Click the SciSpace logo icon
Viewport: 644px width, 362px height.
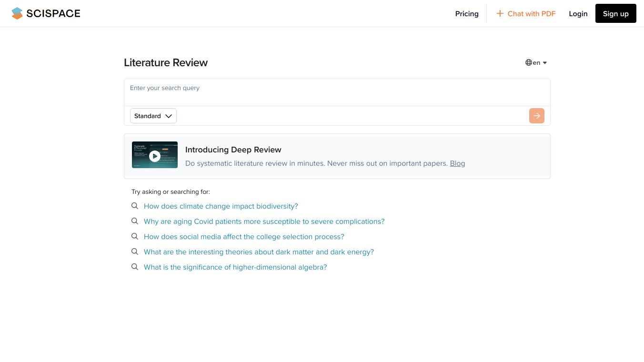17,13
